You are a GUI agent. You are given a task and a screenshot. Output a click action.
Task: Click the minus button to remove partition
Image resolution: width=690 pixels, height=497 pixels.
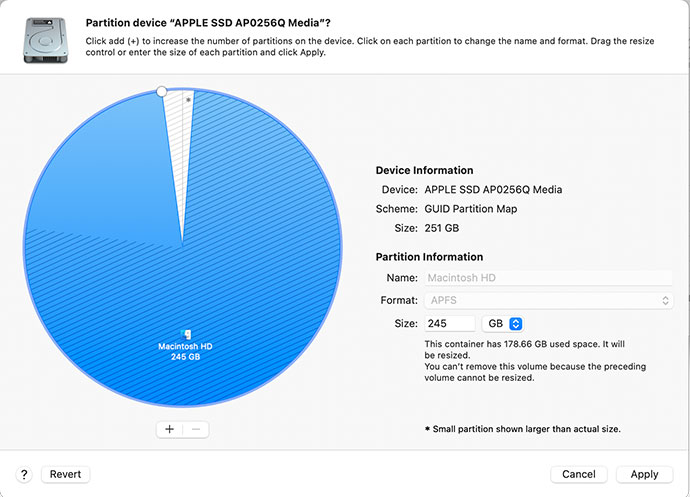196,429
